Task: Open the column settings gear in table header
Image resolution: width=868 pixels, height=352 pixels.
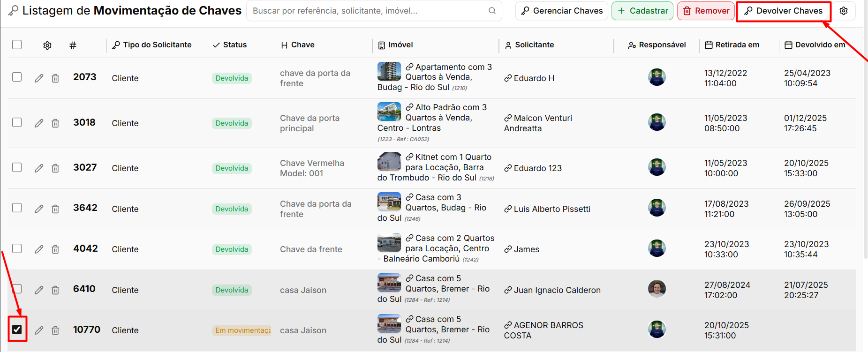Action: [x=47, y=45]
